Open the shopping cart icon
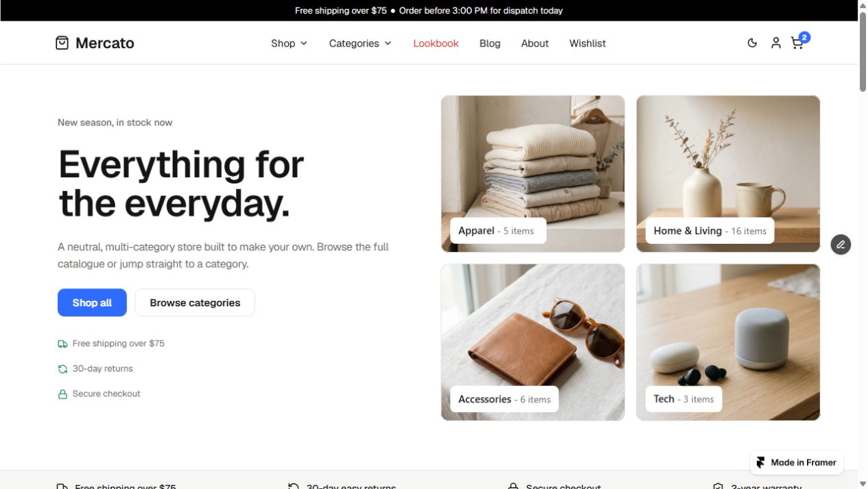 point(797,43)
